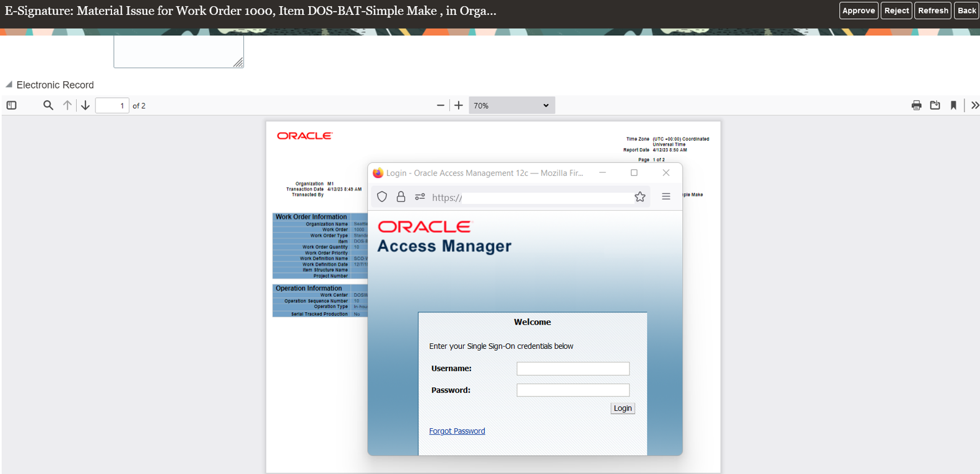Close the Firefox login window
This screenshot has height=474, width=980.
pyautogui.click(x=666, y=173)
